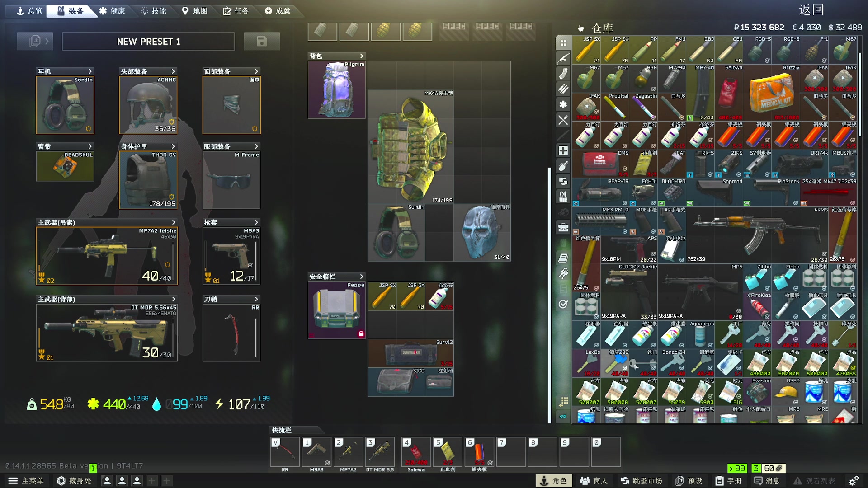The width and height of the screenshot is (868, 488).
Task: Open the 商人 traders screen
Action: pos(594,481)
